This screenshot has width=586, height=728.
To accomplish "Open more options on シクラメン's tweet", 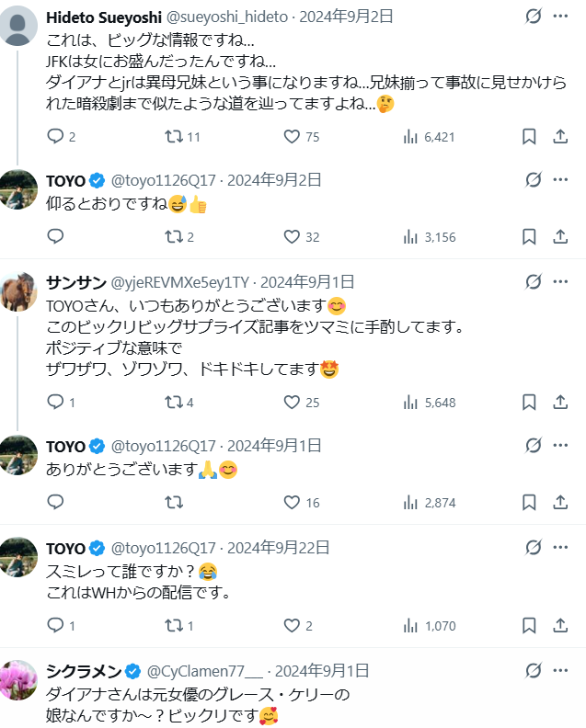I will tap(560, 670).
